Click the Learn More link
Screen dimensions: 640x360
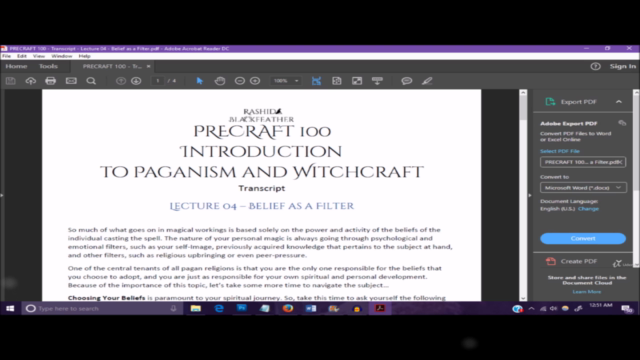tap(587, 291)
